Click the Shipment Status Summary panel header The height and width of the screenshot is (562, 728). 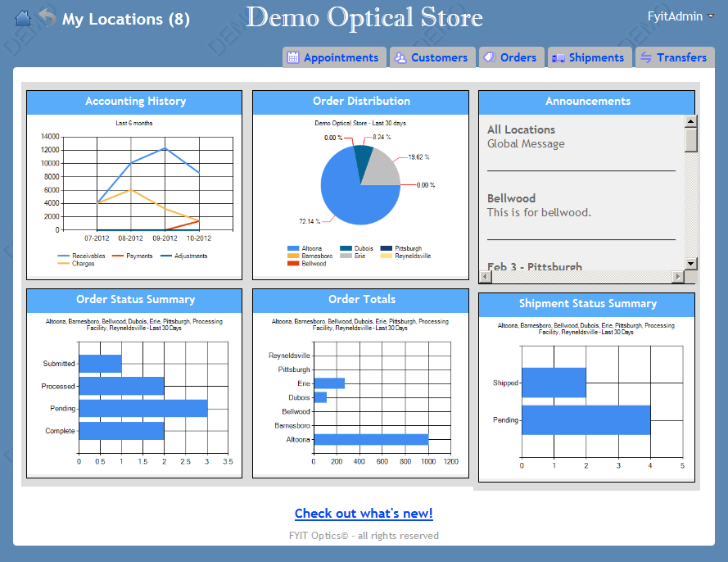587,304
